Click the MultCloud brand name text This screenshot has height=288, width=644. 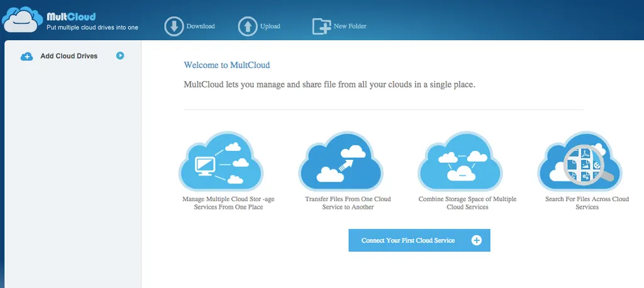click(71, 17)
